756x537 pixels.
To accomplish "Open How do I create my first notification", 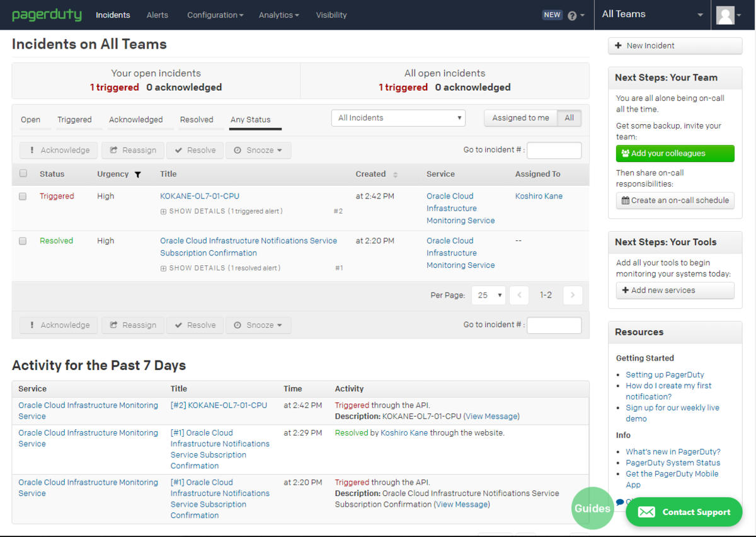I will click(668, 391).
